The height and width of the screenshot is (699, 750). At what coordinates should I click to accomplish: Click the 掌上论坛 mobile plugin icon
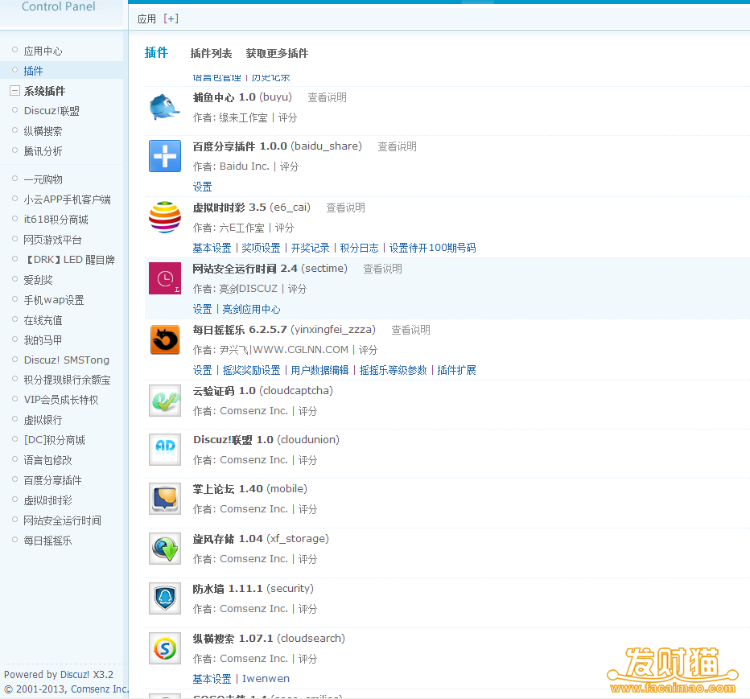pos(165,499)
